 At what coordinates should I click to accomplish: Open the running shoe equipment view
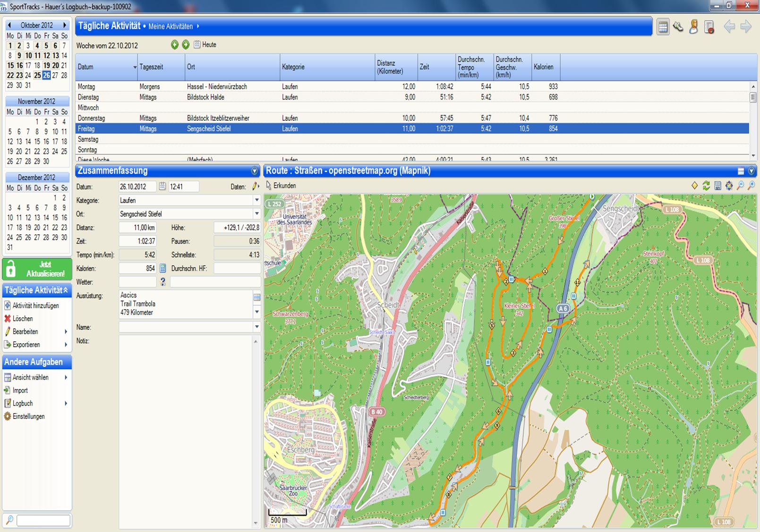[x=678, y=27]
